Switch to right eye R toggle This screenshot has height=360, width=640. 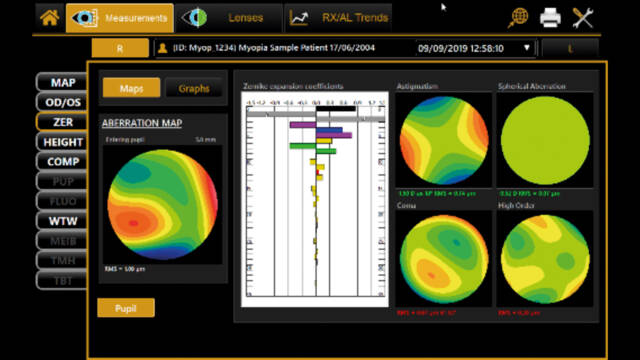[120, 48]
